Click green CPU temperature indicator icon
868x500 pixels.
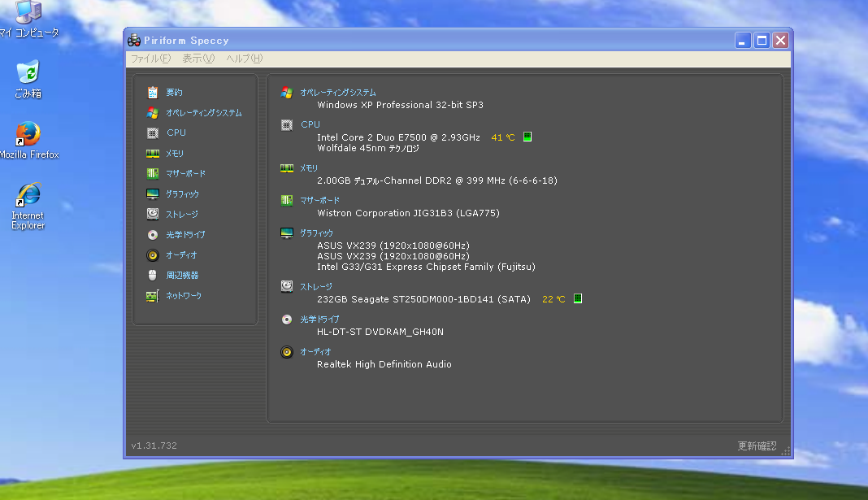[527, 137]
